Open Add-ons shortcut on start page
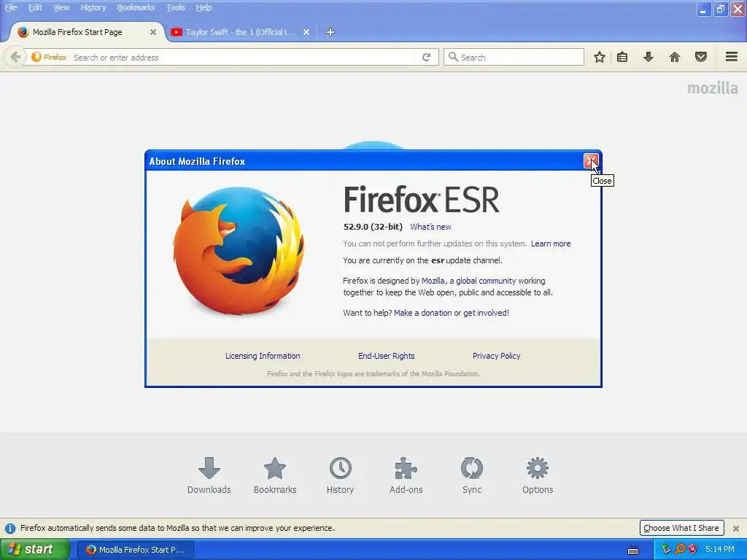Viewport: 747px width, 560px height. coord(406,475)
